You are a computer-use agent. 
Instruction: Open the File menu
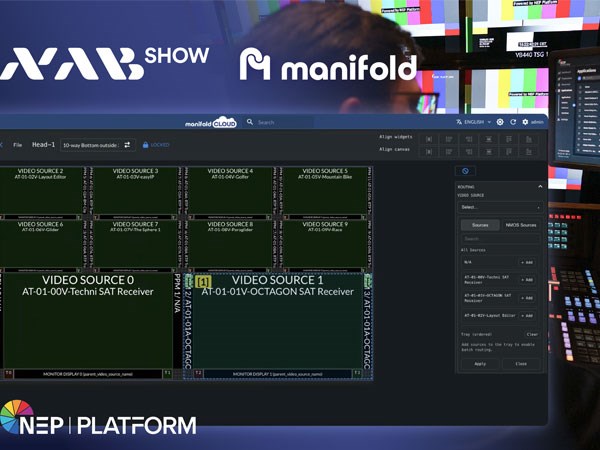pos(18,145)
